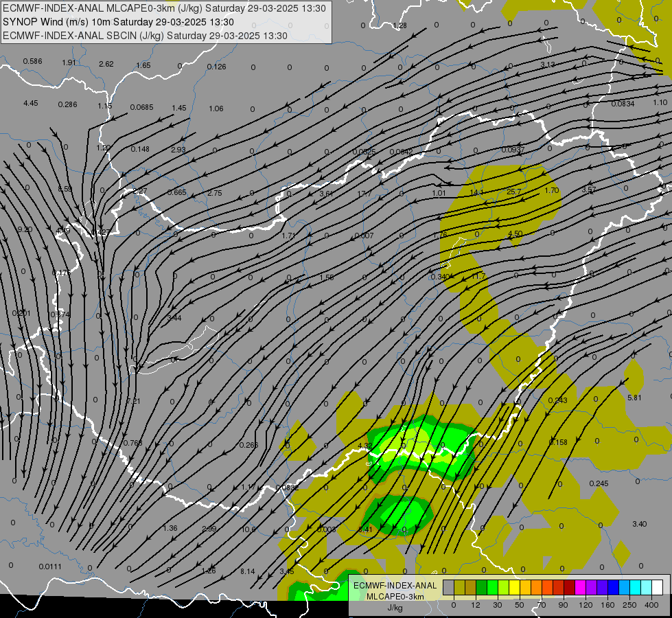
Task: Click the map value 8.41
Action: coord(366,529)
